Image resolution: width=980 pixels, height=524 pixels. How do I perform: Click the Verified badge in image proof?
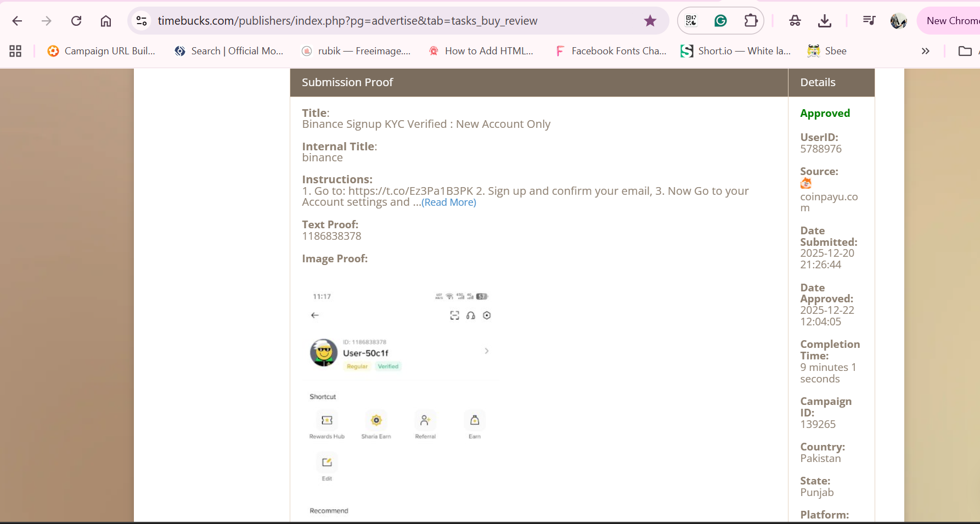[x=388, y=367]
